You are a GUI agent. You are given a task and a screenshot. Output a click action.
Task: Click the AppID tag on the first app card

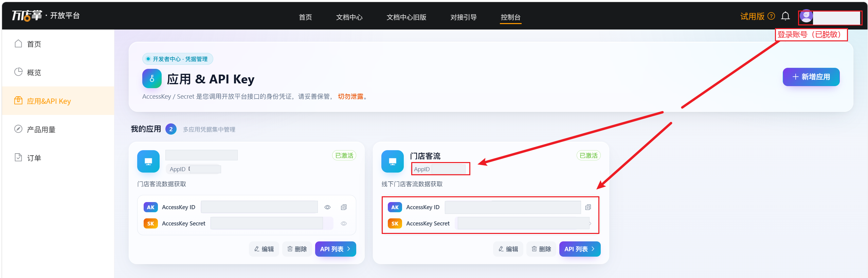pyautogui.click(x=194, y=169)
